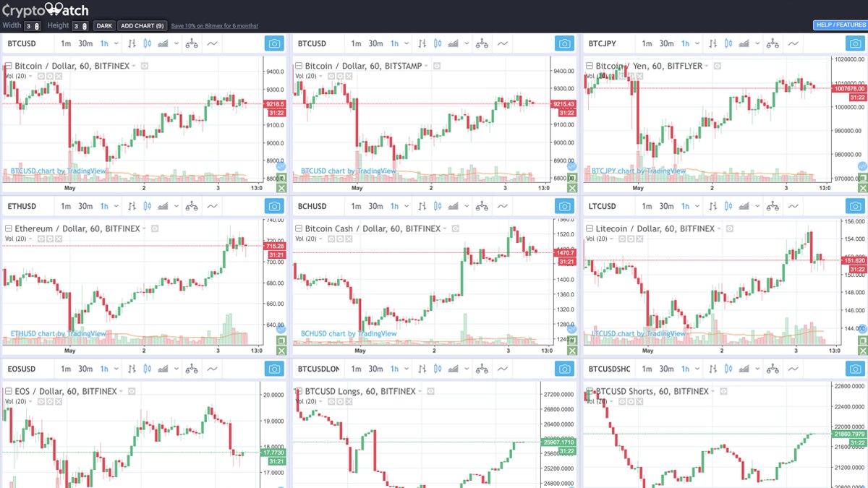This screenshot has height=488, width=868.
Task: Collapse legend on Bitcoin / Yen chart
Action: coord(589,67)
